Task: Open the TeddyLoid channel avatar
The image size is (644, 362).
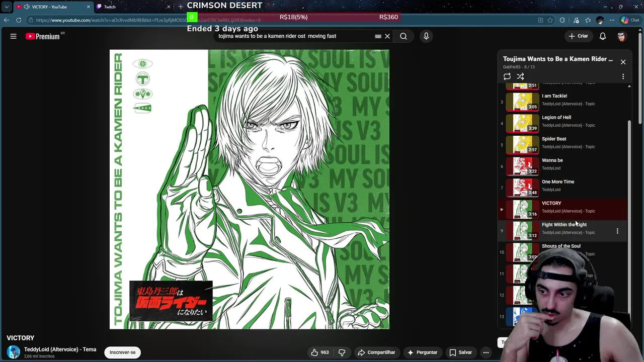Action: (14, 352)
